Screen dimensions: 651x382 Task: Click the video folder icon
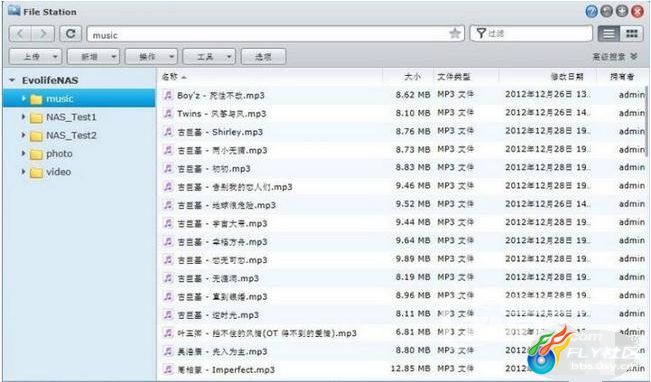click(36, 172)
